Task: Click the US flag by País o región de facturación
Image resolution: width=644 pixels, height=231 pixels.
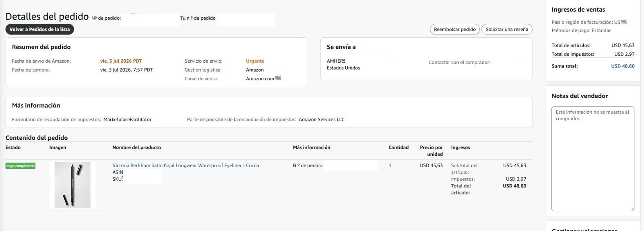Action: (x=624, y=22)
